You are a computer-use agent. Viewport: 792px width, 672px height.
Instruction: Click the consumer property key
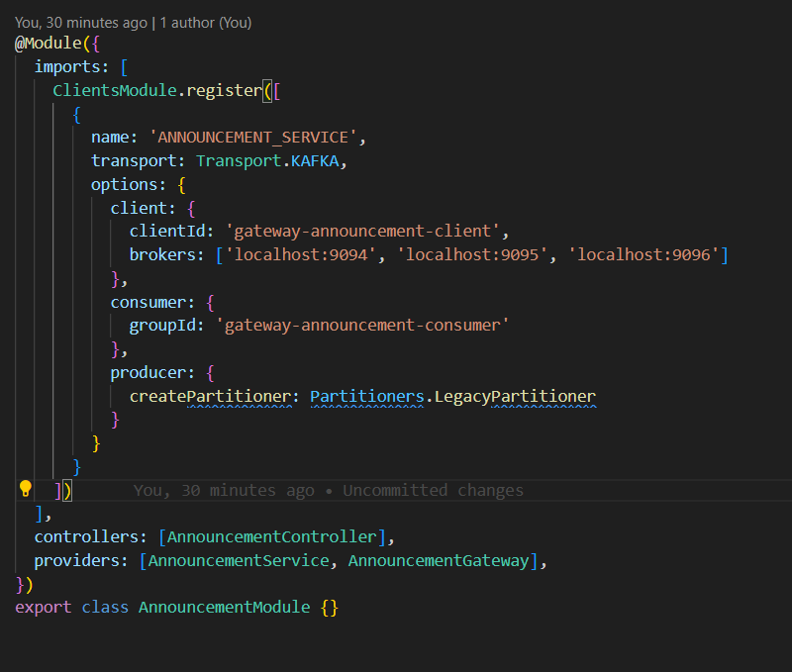pyautogui.click(x=148, y=302)
